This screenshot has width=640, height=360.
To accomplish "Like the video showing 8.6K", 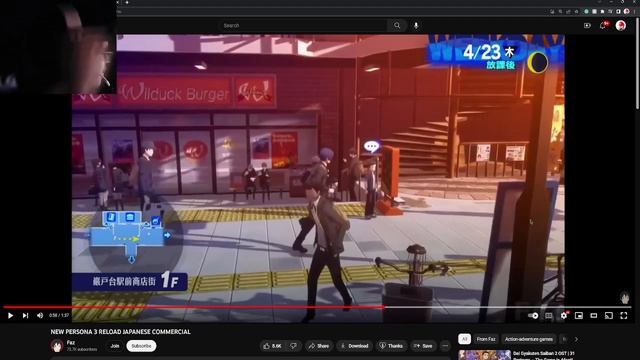I will pos(273,346).
